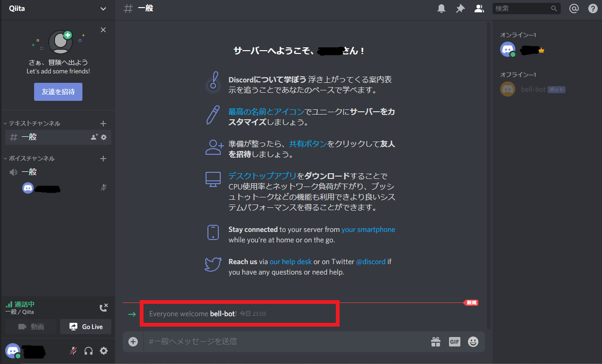Open the gift Nitro icon

pos(435,341)
